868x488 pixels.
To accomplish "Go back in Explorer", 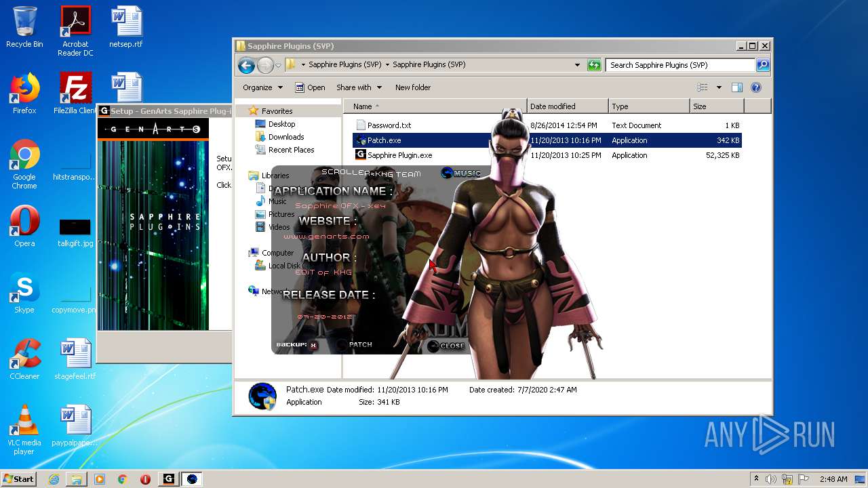I will pos(246,65).
